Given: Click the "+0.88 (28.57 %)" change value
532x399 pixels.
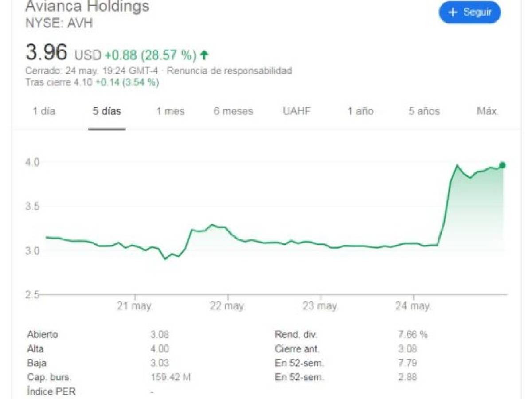Looking at the screenshot, I should pos(151,55).
